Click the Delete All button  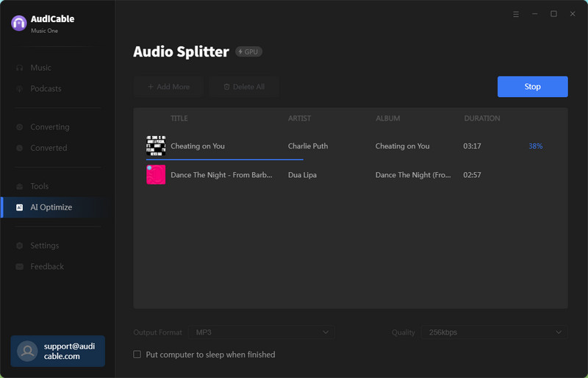point(244,87)
